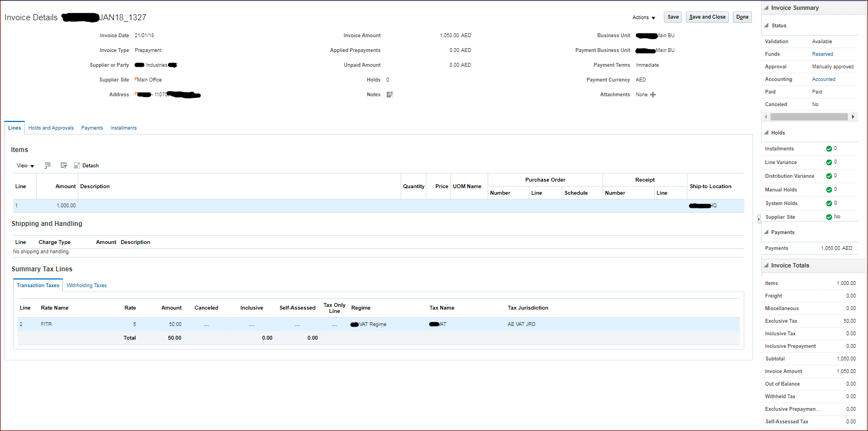Click the green check beside Distribution Variance
Screen dimensions: 868x431
(829, 176)
